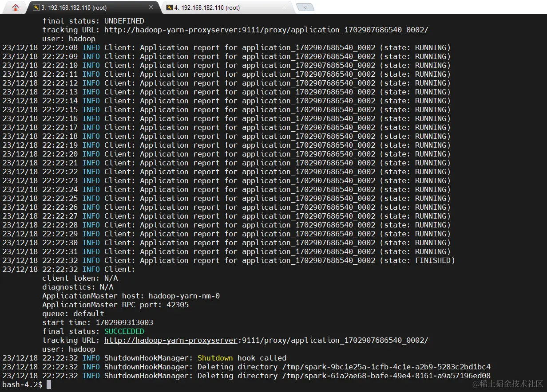547x392 pixels.
Task: Open the tracking URL under final status SUCCEEDED
Action: click(x=266, y=340)
